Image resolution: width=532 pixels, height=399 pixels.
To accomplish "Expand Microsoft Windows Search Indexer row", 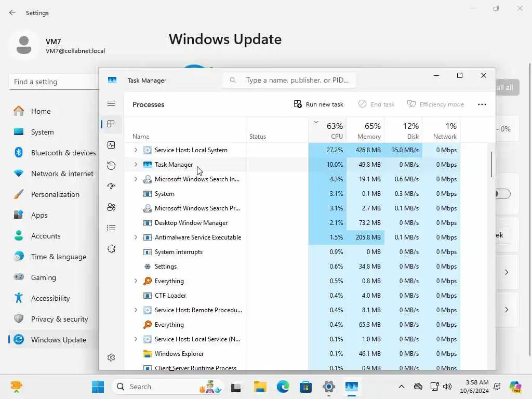I will pos(136,179).
